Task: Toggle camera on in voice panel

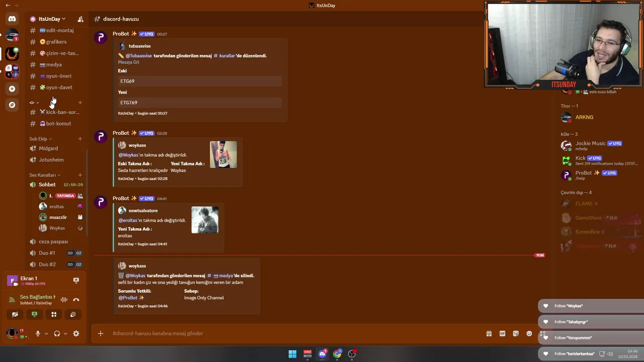Action: [15, 314]
